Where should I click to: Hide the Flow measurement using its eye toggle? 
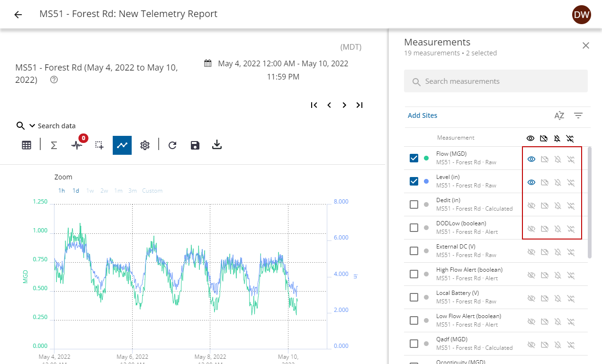(531, 159)
